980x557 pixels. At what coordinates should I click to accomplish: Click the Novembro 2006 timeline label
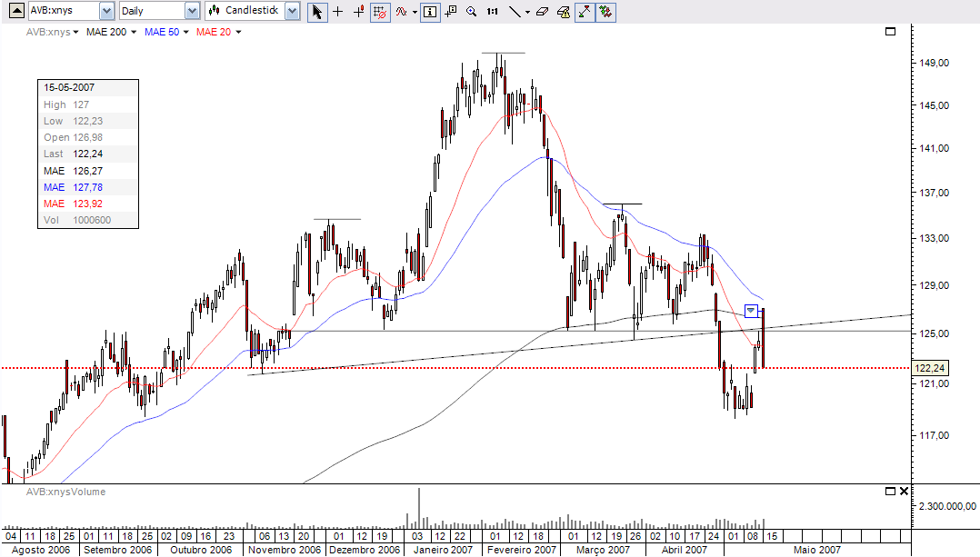[285, 550]
